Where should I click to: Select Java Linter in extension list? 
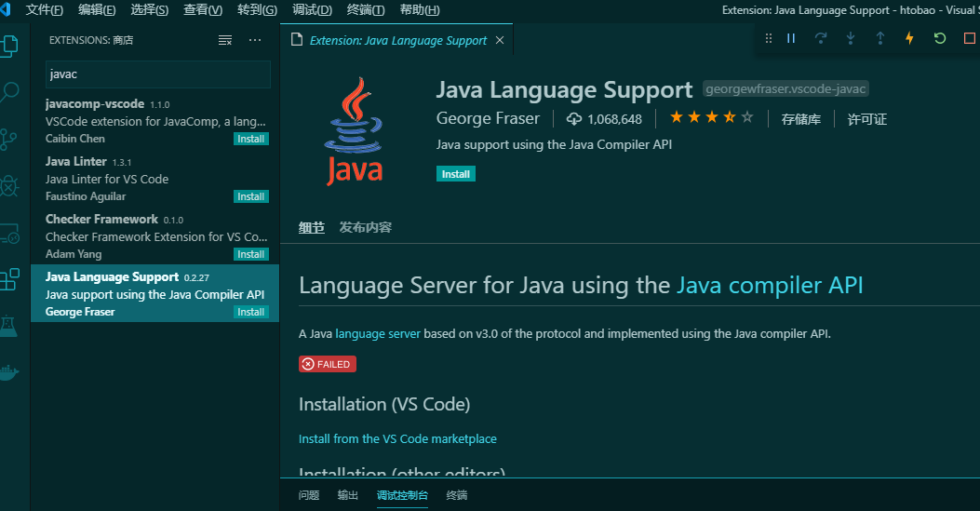(x=155, y=178)
